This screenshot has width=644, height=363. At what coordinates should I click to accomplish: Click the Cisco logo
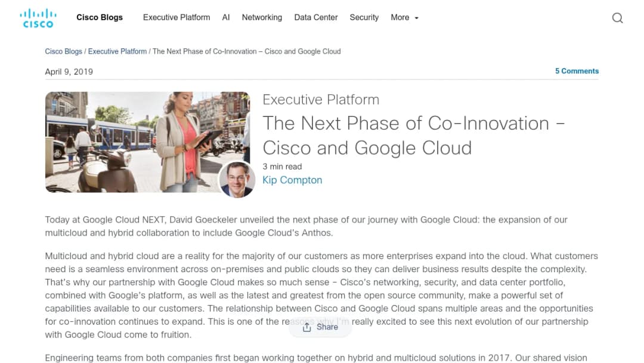click(38, 18)
